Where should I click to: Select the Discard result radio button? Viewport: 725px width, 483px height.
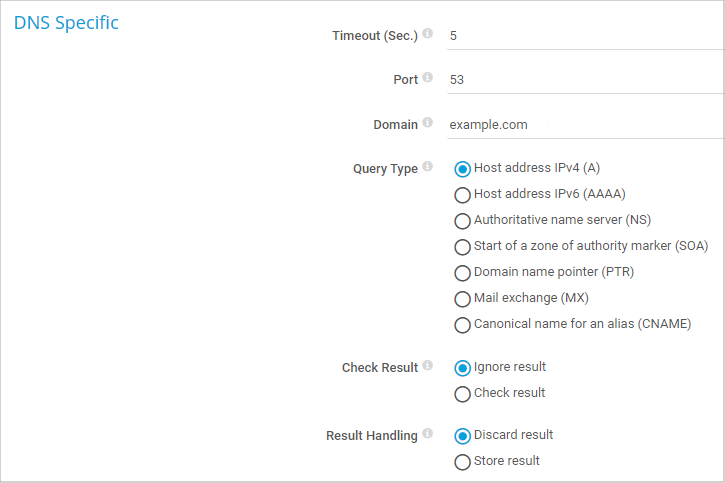462,436
